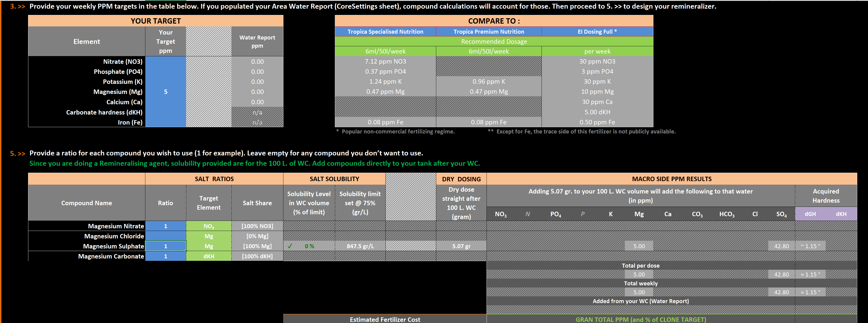This screenshot has width=868, height=323.
Task: Select the Magnesium (Mg) target cell showing 5
Action: (x=165, y=92)
